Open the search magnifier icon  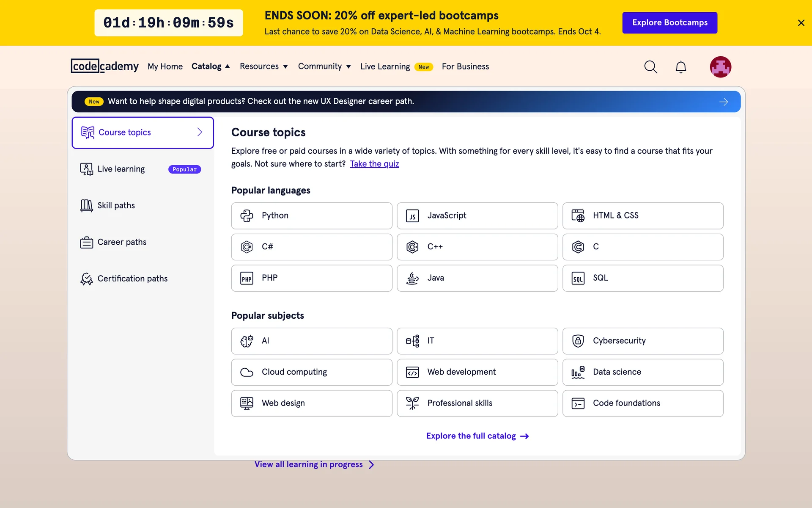coord(650,67)
